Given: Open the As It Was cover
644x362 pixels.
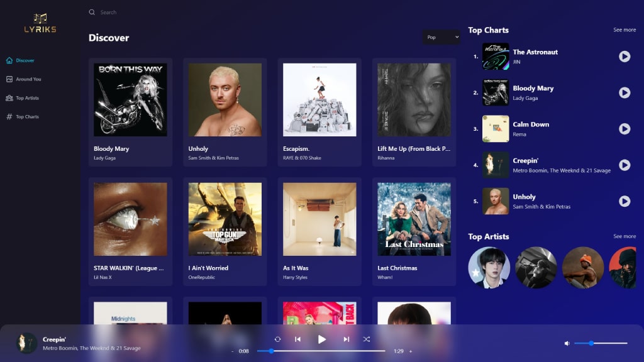Looking at the screenshot, I should (x=319, y=219).
